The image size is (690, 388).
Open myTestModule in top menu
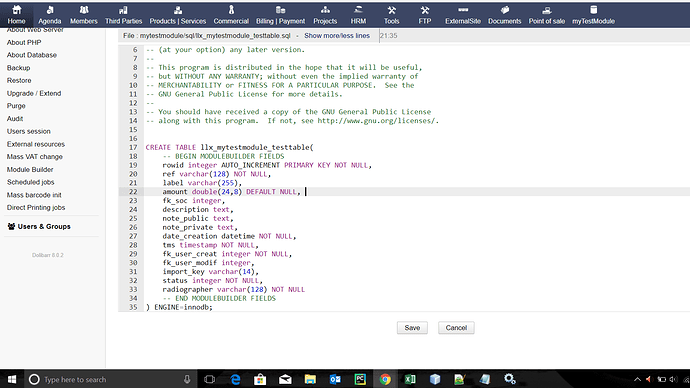click(x=593, y=15)
